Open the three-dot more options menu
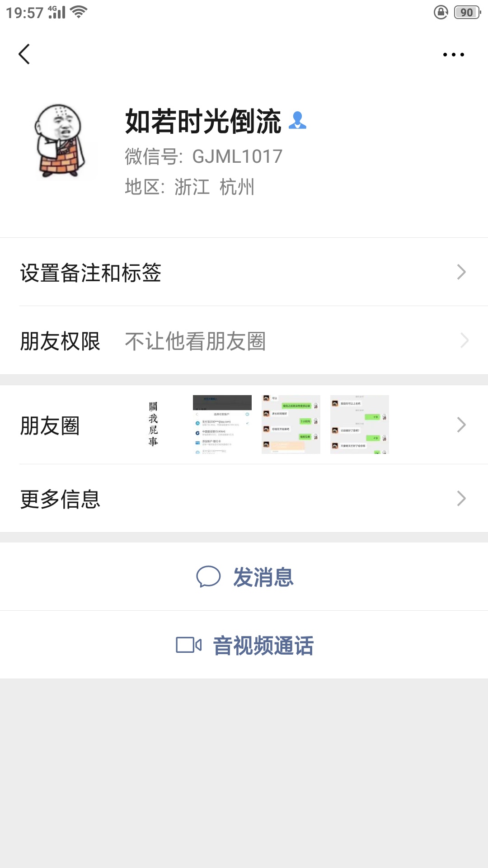 tap(453, 55)
